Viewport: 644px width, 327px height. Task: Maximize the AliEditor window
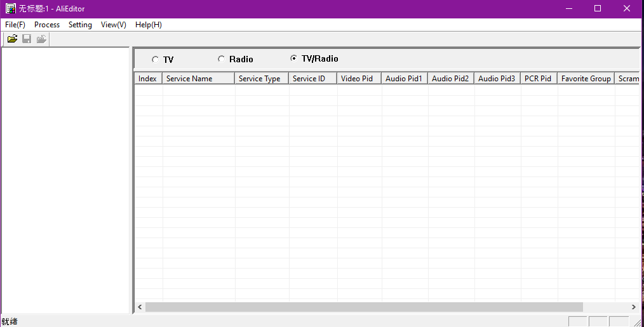coord(598,9)
